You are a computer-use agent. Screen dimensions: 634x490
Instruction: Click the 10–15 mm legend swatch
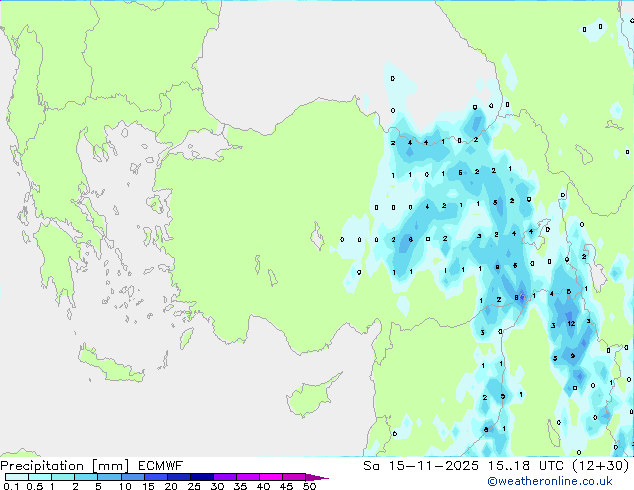pyautogui.click(x=132, y=477)
